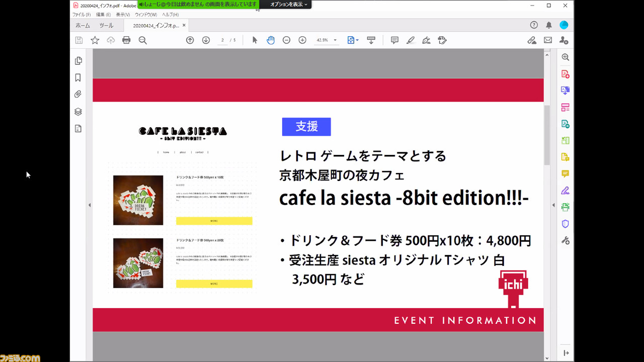Open the notifications bell
Screen dimensions: 644x362
[x=549, y=25]
